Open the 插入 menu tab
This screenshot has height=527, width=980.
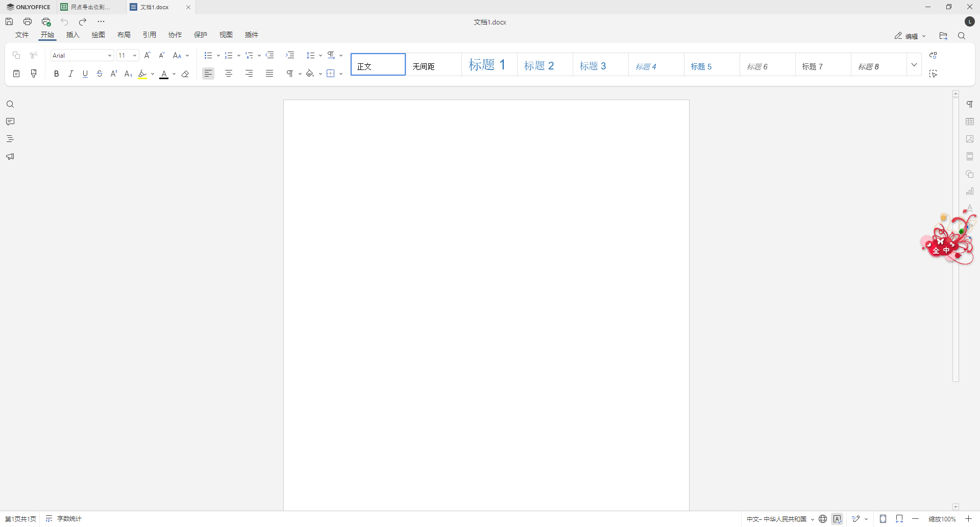point(73,35)
